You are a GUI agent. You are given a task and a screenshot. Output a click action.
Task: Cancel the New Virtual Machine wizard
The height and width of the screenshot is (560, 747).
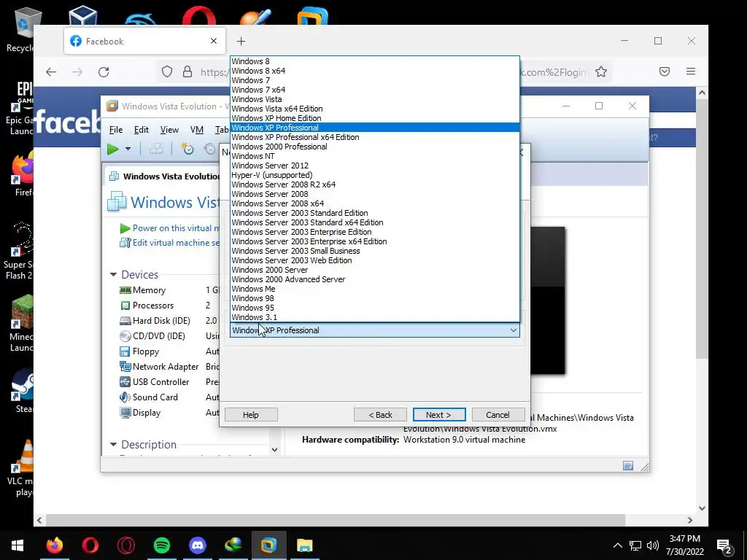[498, 415]
